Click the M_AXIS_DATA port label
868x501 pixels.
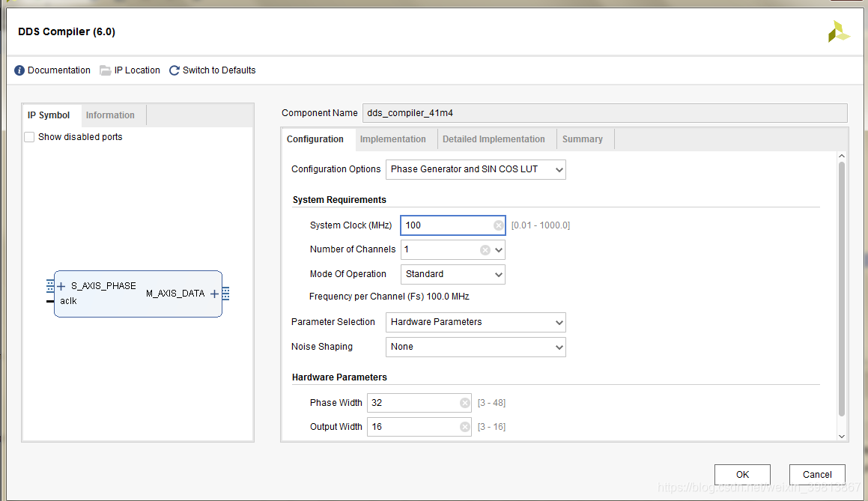click(175, 294)
